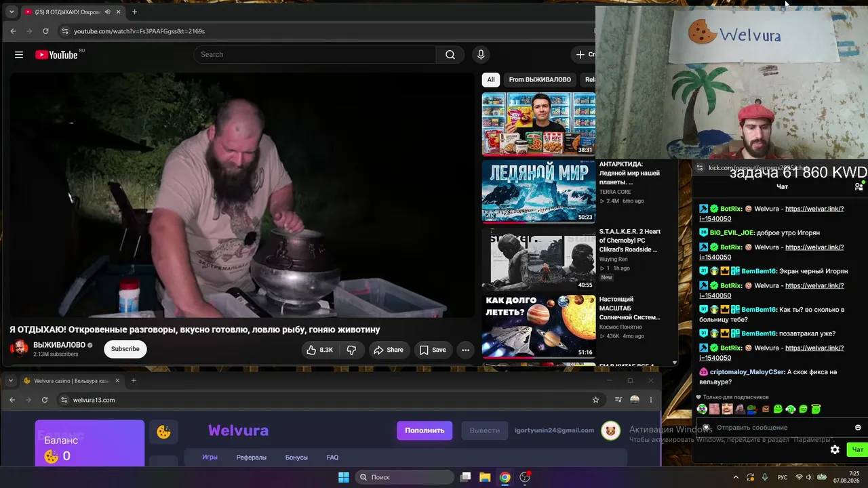Open the АНТАРКТИДА video title link

629,173
